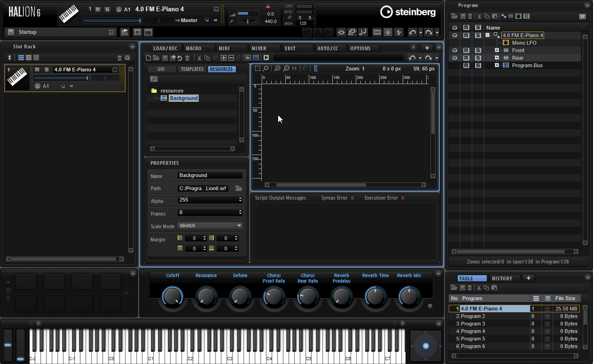The image size is (593, 364).
Task: Toggle visibility eye for Rear layer
Action: [455, 58]
